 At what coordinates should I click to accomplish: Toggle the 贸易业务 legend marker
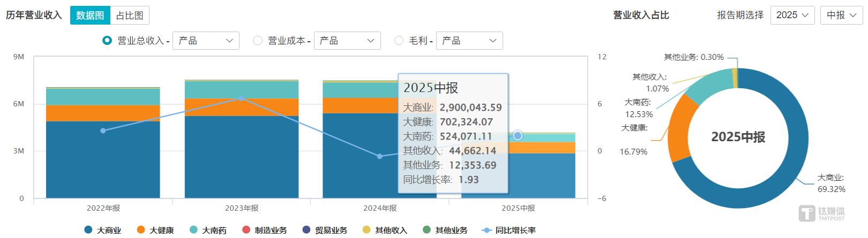(x=306, y=230)
